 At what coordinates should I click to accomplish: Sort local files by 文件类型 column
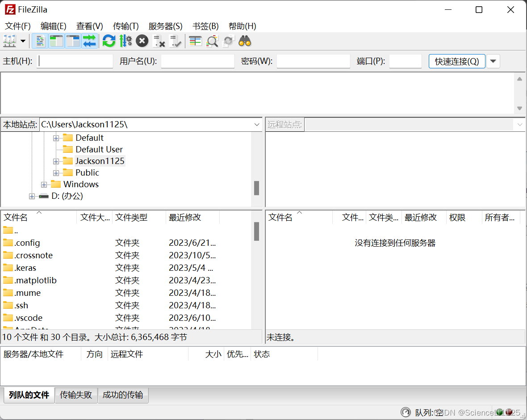click(x=139, y=217)
